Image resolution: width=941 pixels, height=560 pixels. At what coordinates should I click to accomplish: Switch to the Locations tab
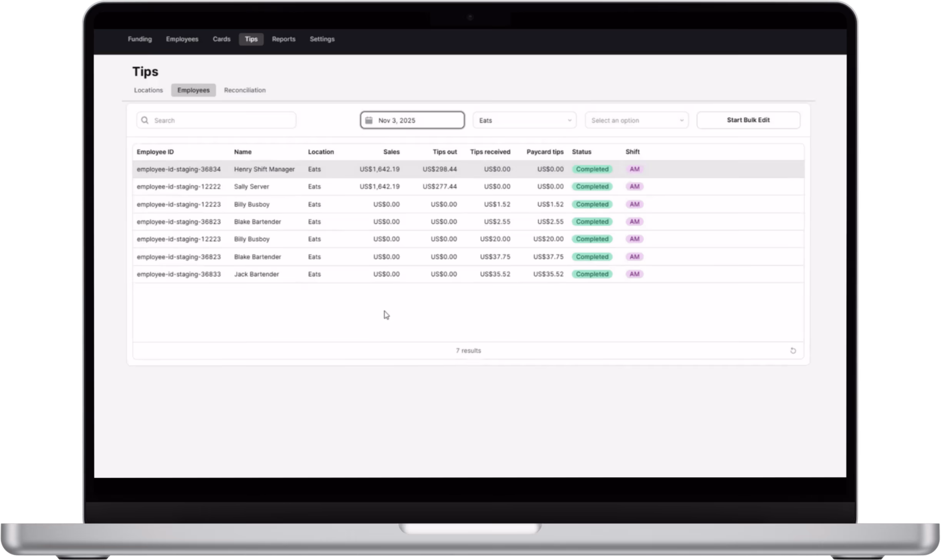148,90
